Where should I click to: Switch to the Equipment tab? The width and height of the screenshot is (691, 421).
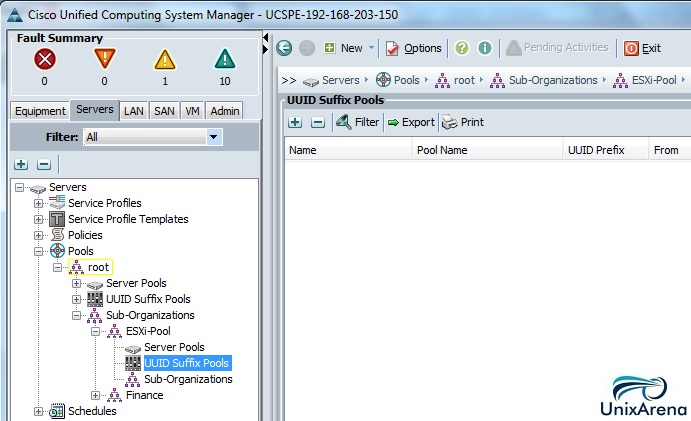40,111
